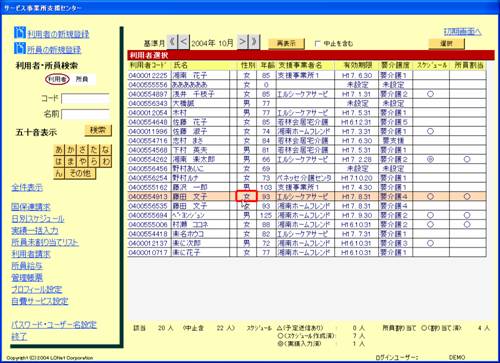This screenshot has height=363, width=500.
Task: Open 自費サービス設定 link
Action: (x=40, y=301)
